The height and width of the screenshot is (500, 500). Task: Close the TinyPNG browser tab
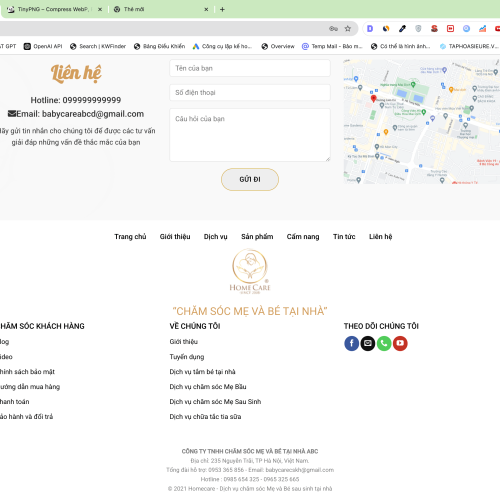(x=100, y=9)
